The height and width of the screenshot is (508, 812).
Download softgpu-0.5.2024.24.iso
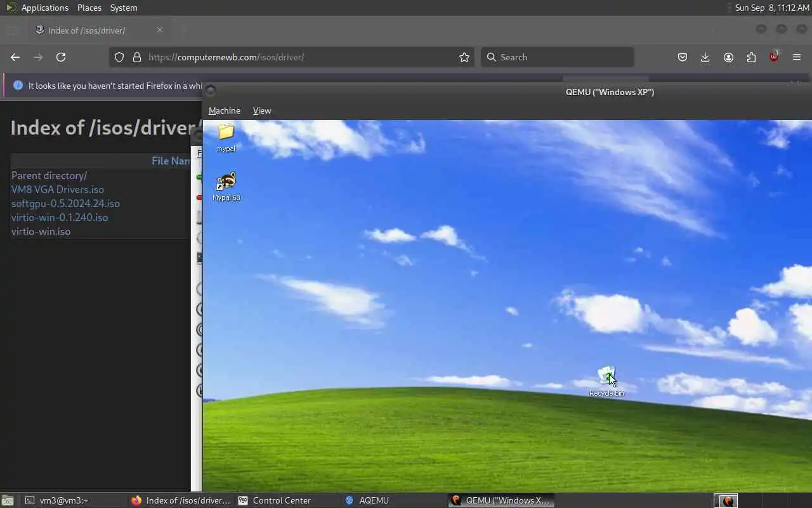(65, 203)
